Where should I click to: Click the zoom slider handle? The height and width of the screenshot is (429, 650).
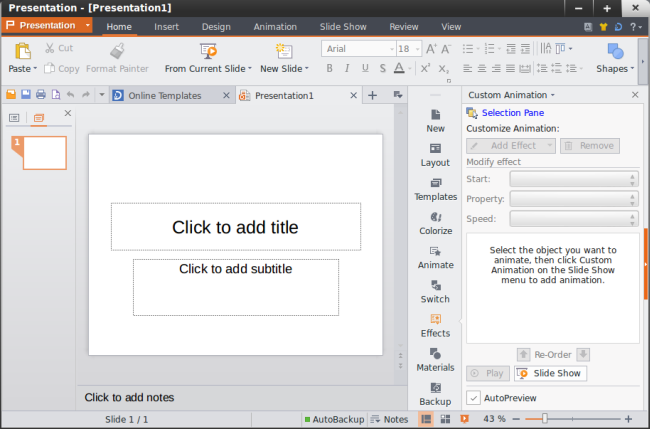click(x=545, y=419)
